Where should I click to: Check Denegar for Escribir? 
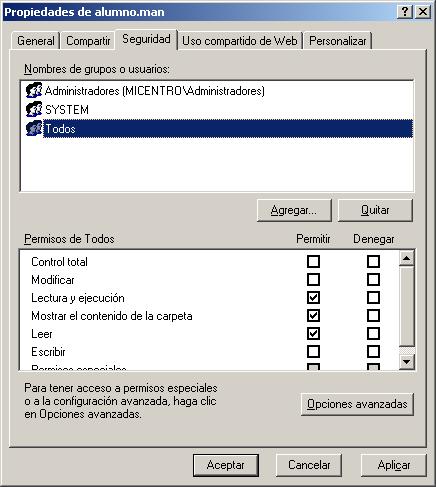point(373,351)
